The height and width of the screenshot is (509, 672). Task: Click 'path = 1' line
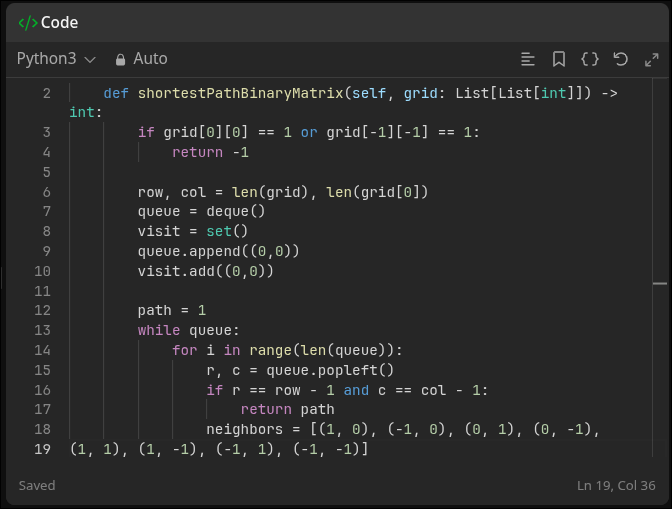click(171, 310)
